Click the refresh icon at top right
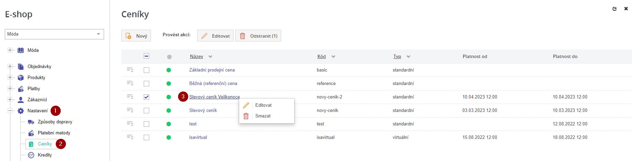The height and width of the screenshot is (161, 644). (614, 9)
